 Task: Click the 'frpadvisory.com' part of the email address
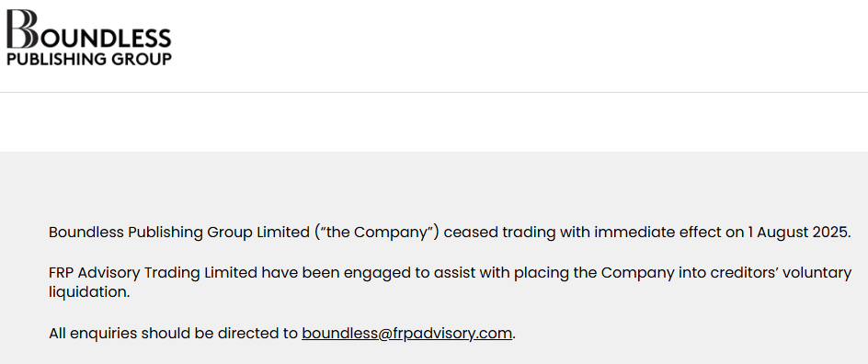click(x=452, y=333)
